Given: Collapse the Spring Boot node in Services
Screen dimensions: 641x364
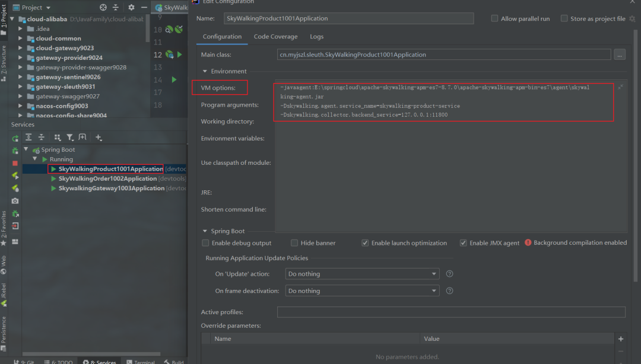Looking at the screenshot, I should (26, 149).
